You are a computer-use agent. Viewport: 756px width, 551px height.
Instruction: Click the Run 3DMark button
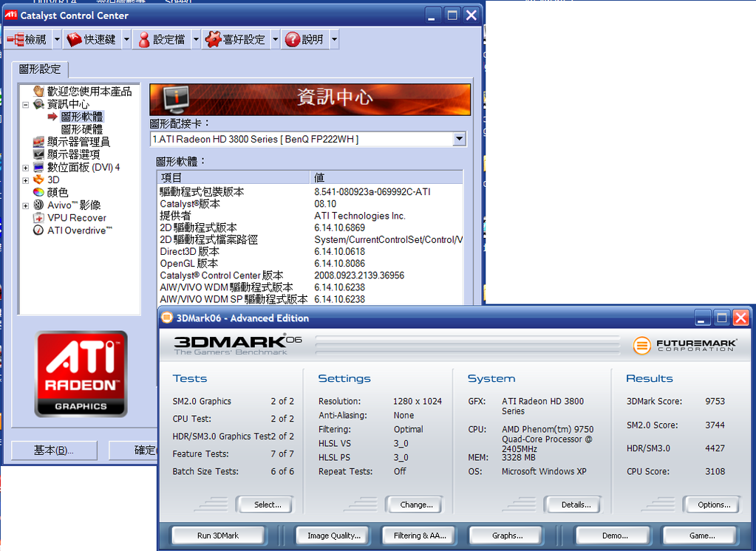point(218,535)
